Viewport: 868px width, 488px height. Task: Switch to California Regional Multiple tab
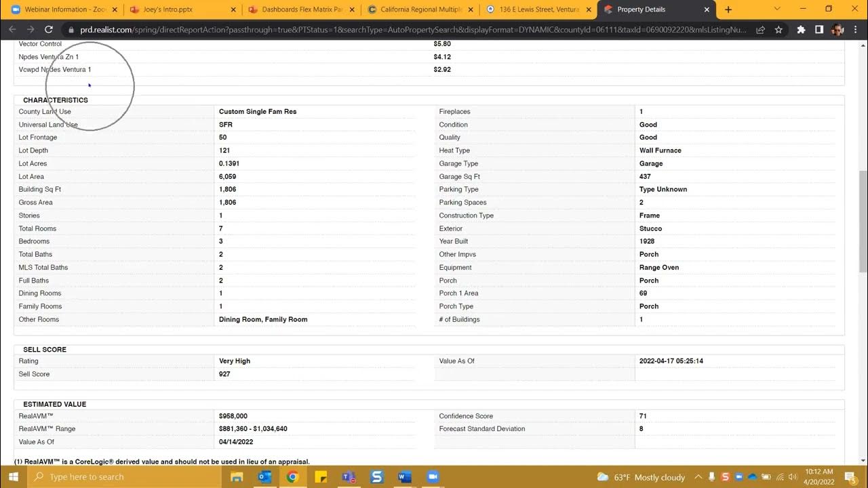point(420,9)
